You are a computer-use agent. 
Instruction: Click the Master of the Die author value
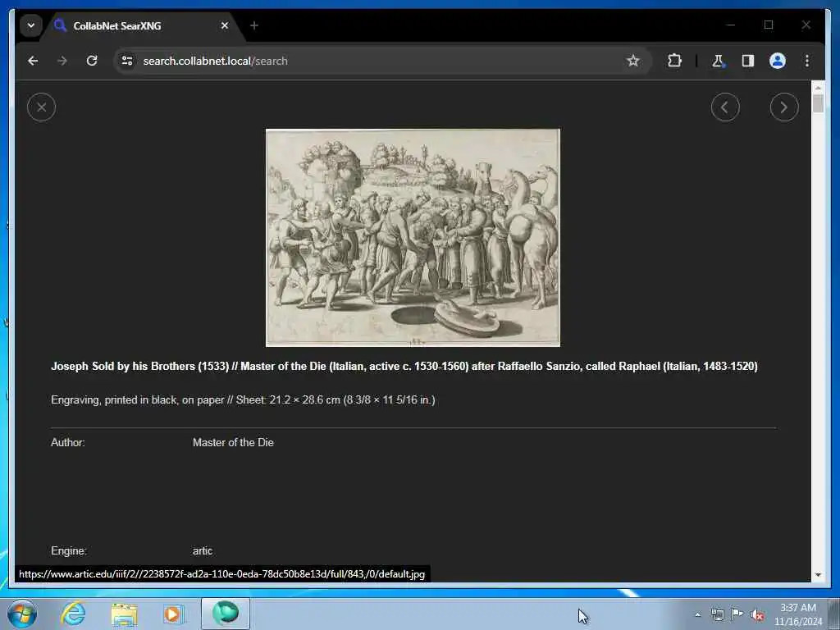[x=233, y=442]
